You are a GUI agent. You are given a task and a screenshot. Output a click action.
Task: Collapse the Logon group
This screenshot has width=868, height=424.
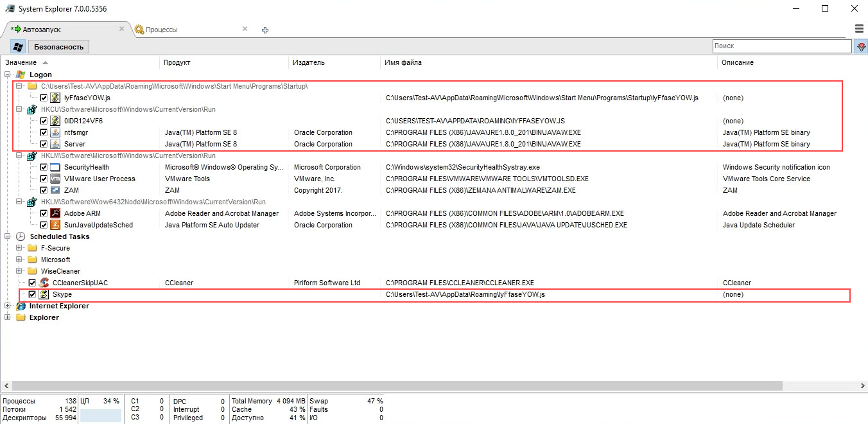(x=7, y=75)
